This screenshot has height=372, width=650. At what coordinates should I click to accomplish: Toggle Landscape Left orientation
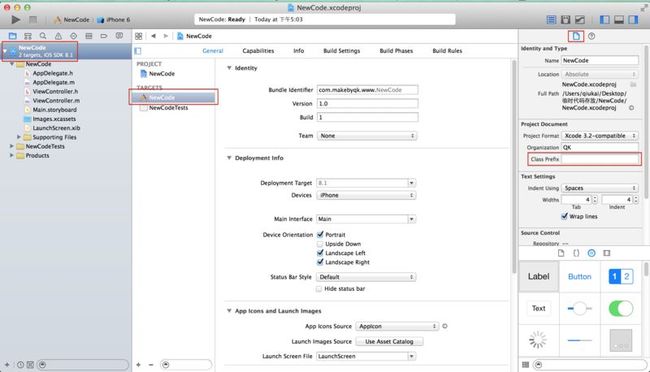tap(320, 253)
